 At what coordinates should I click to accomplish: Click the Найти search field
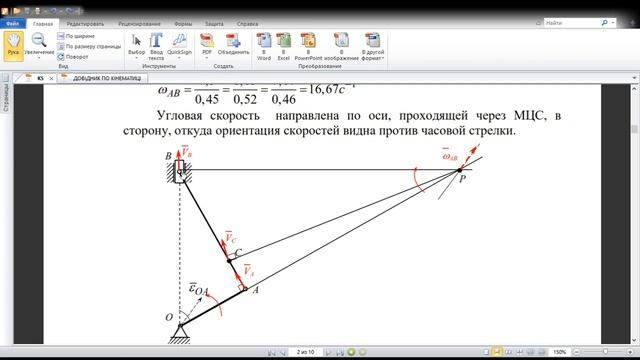[571, 23]
